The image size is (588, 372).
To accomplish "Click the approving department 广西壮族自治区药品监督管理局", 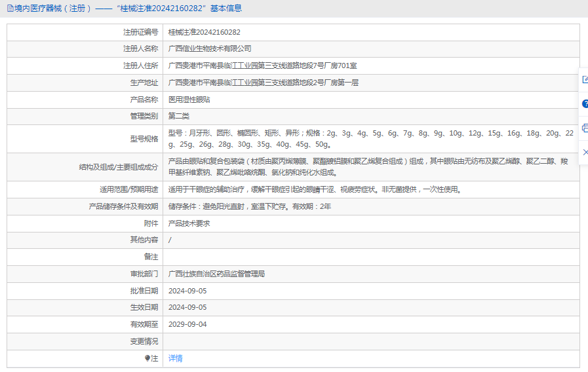I will (x=216, y=274).
